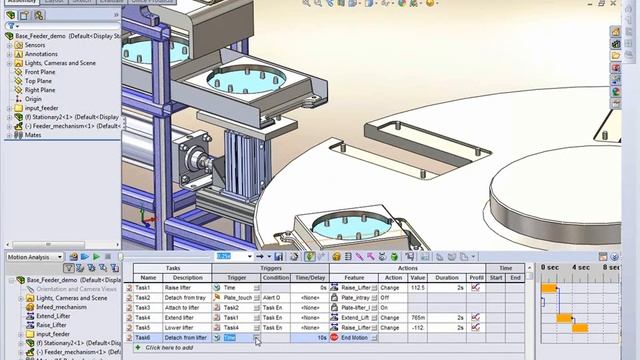This screenshot has width=640, height=360.
Task: Click the Stop playback button
Action: (x=108, y=257)
